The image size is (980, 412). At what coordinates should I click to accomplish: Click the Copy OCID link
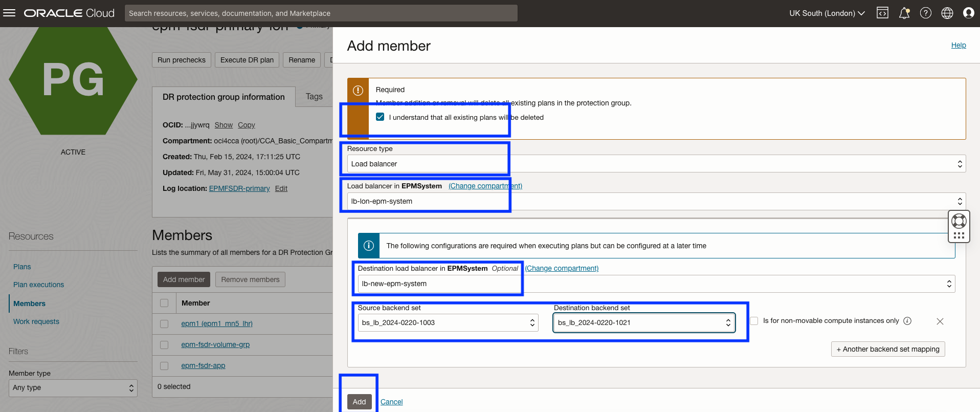pos(246,125)
